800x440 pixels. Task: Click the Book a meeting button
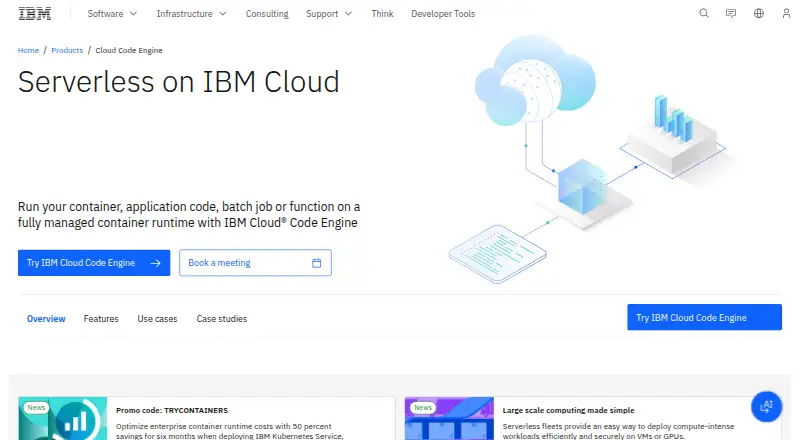255,263
